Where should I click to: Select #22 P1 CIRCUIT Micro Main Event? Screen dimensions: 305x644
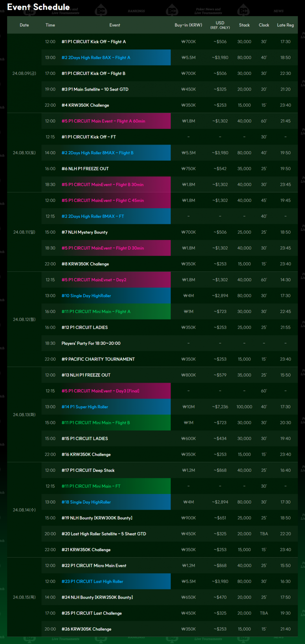coord(94,566)
